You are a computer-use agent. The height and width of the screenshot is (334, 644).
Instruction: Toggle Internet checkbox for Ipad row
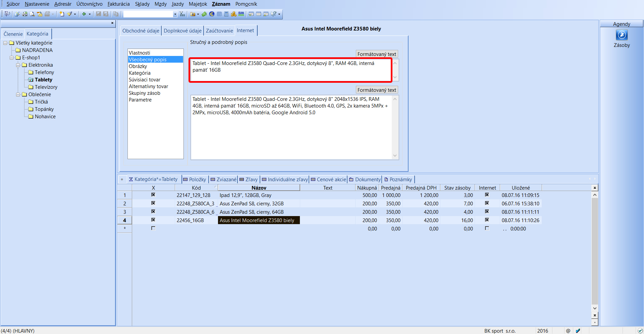point(487,195)
